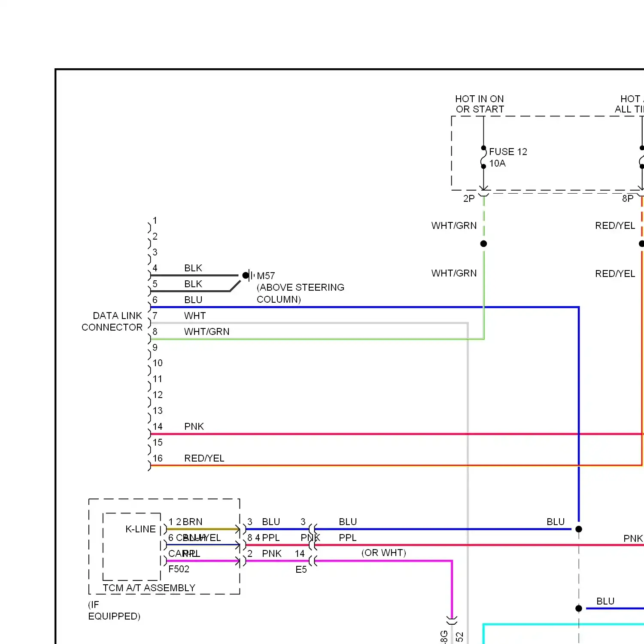Click pin number 1 of the data link connector
This screenshot has width=644, height=644.
(x=155, y=220)
